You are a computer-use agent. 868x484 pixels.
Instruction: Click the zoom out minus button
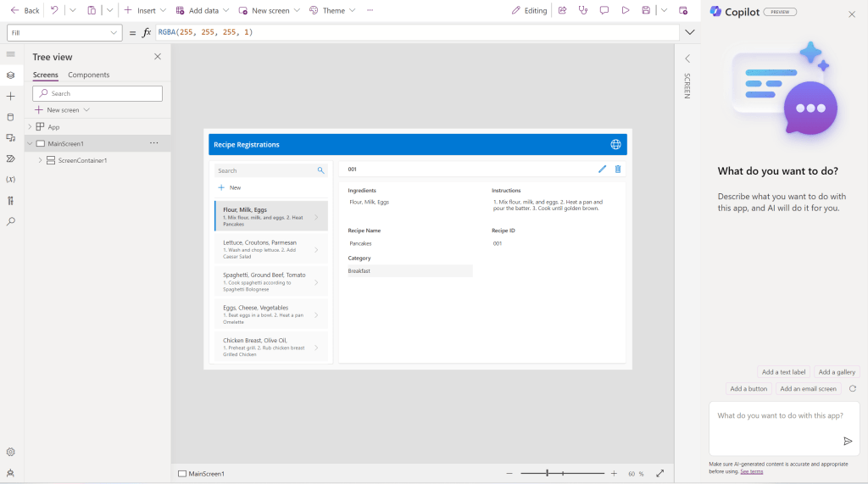[509, 474]
